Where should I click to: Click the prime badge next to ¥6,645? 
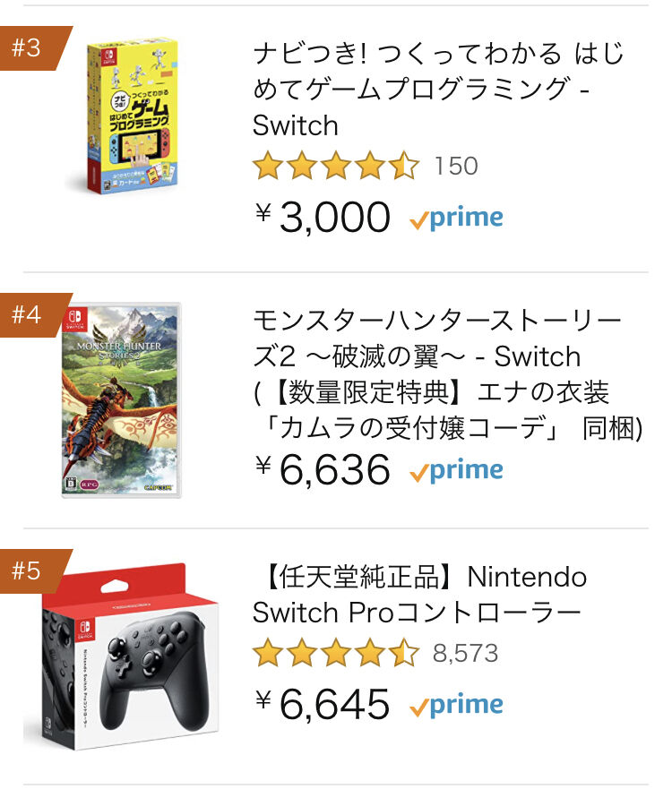point(456,705)
